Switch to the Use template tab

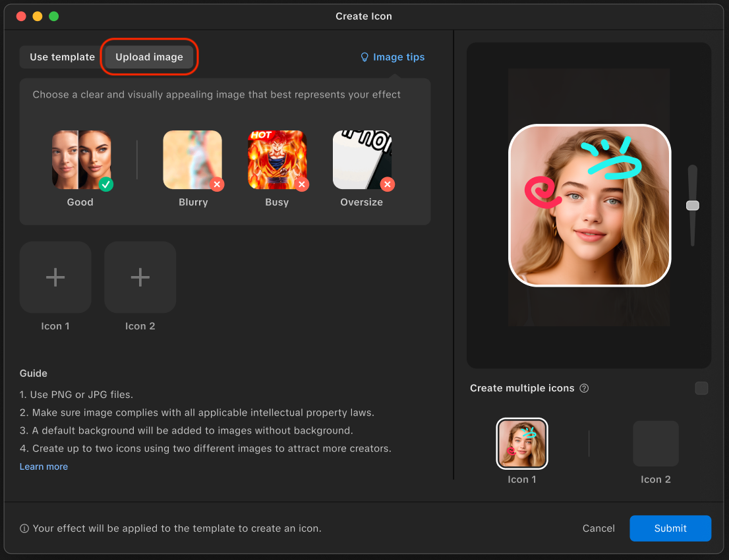[x=62, y=57]
